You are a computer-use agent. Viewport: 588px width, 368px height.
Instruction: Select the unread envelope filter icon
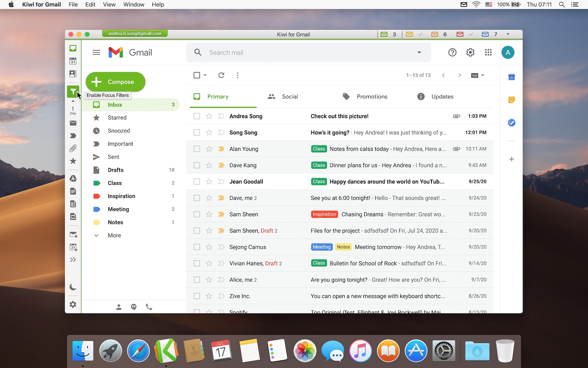click(73, 123)
